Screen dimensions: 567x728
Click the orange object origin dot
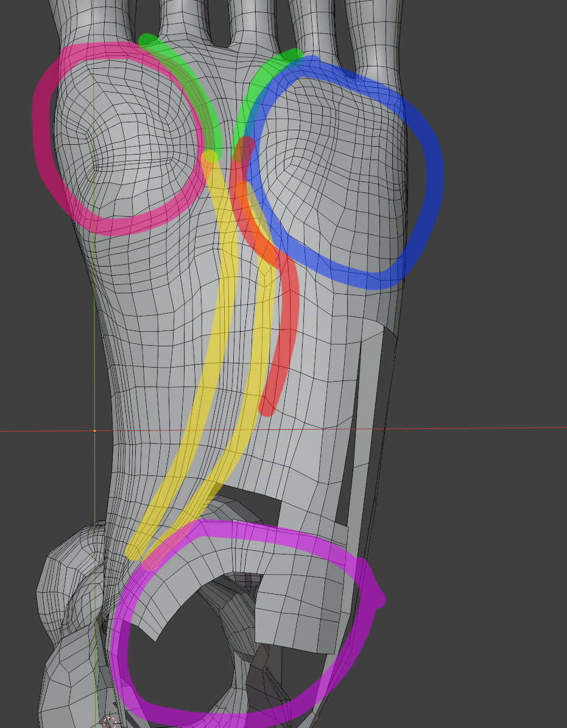[94, 430]
